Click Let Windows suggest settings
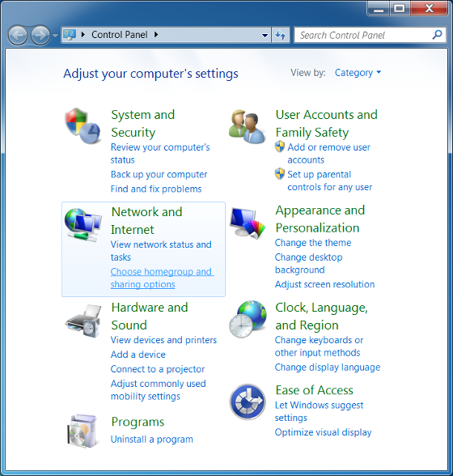453x476 pixels. click(x=319, y=411)
